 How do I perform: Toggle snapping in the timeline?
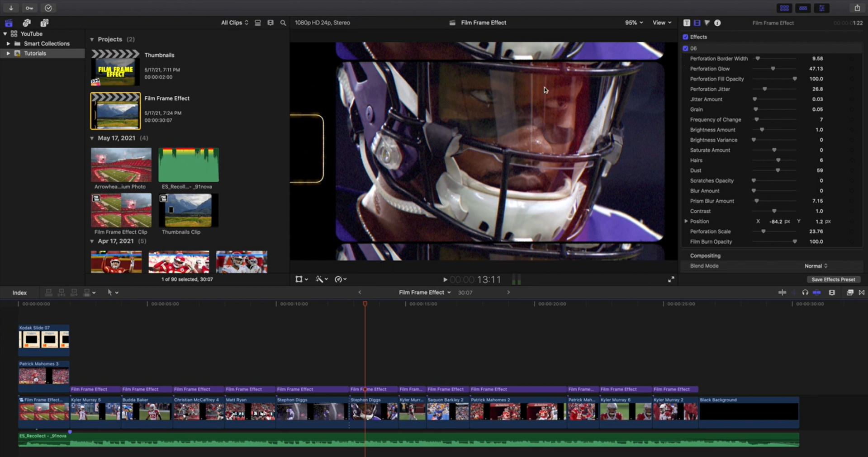coord(861,292)
